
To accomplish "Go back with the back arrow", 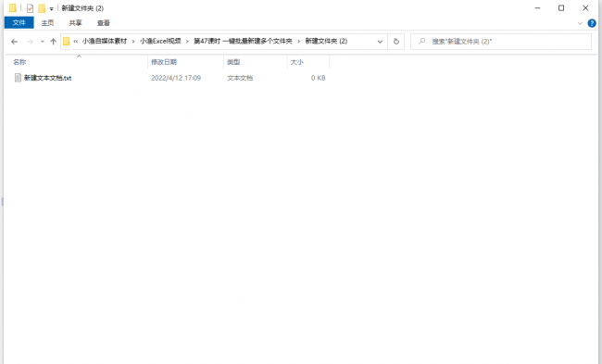I will [x=14, y=42].
